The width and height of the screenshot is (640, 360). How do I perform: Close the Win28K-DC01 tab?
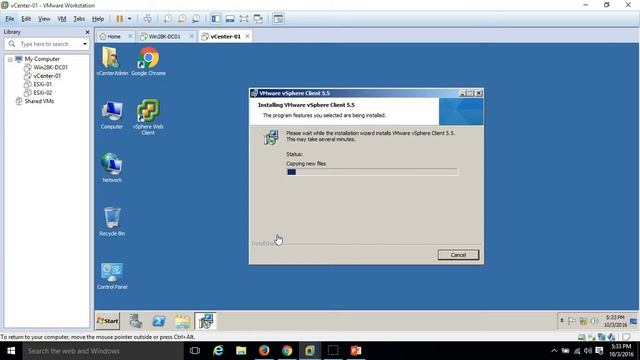click(x=191, y=36)
